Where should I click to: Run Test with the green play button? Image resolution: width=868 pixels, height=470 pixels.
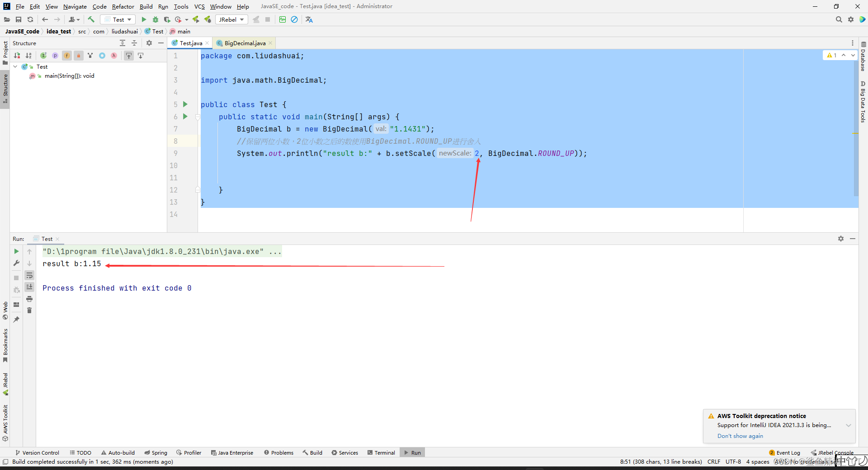point(144,19)
